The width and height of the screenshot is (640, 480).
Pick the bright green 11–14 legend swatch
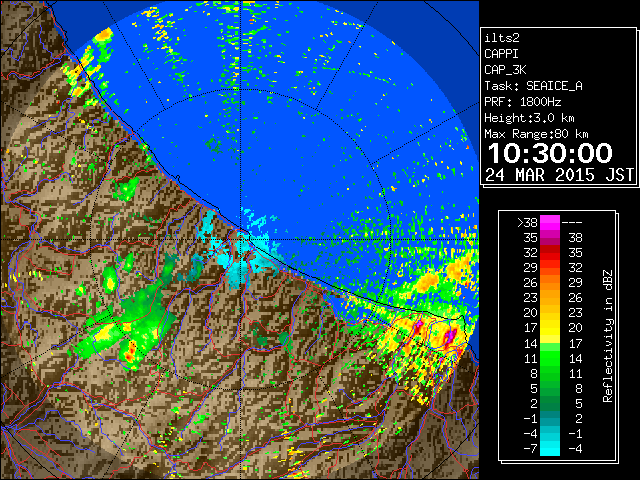click(x=550, y=358)
